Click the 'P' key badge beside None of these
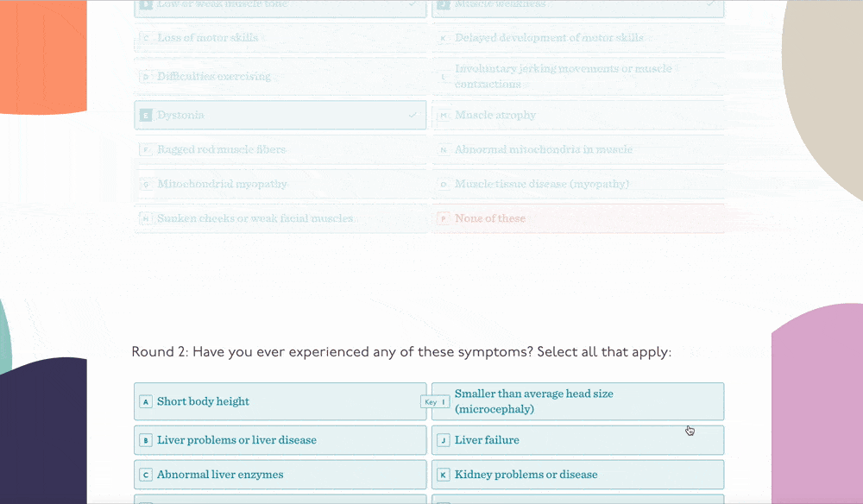863x504 pixels. [444, 218]
